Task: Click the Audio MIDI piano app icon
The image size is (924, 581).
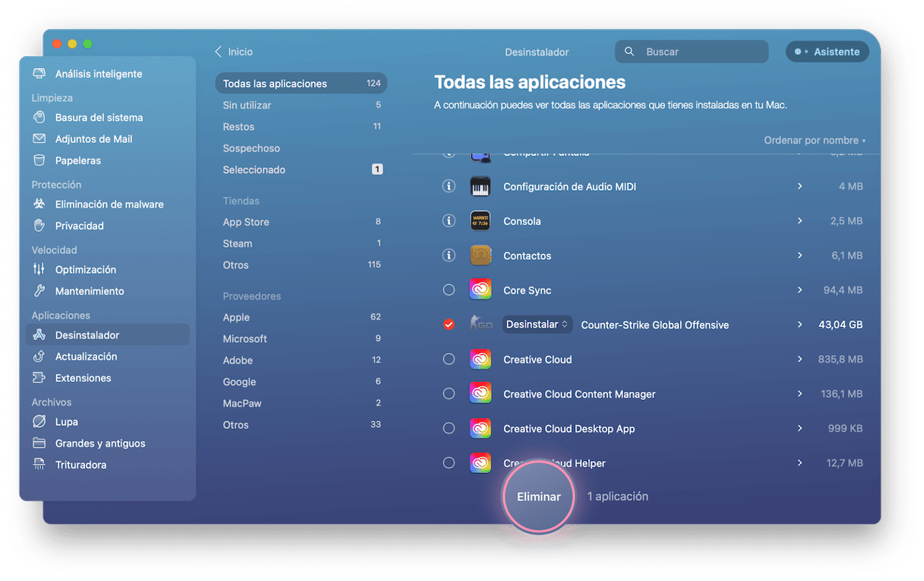Action: (x=480, y=186)
